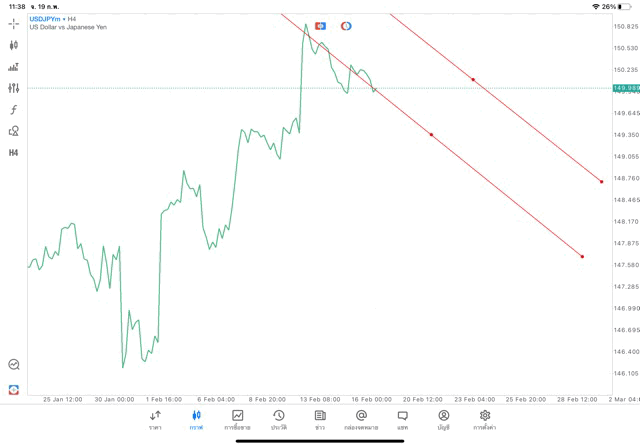
Task: Open the แชท (Chat) tab
Action: click(x=402, y=419)
